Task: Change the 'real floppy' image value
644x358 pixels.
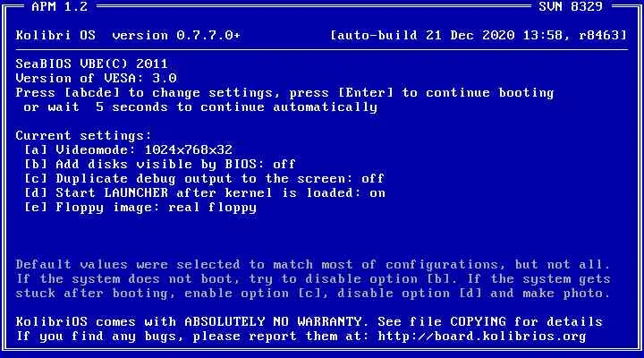Action: 212,207
